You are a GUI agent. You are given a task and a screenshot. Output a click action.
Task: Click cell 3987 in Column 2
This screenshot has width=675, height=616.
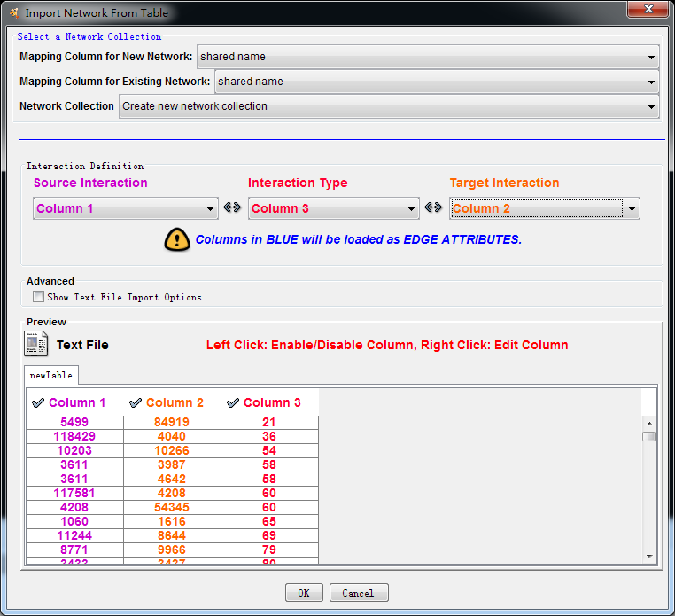[172, 464]
